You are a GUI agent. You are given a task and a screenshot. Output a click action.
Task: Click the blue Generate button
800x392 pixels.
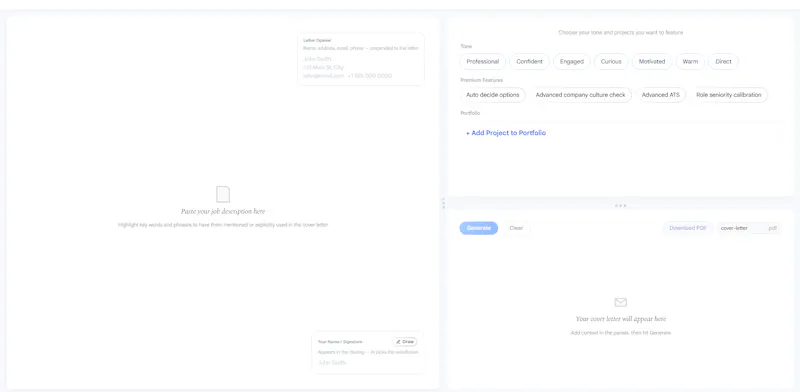point(479,228)
